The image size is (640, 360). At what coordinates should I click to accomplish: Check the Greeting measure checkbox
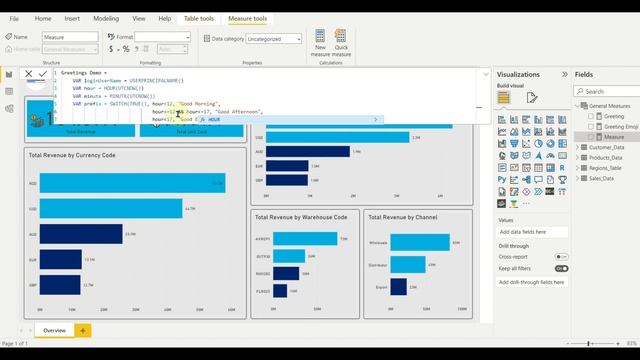(x=591, y=116)
